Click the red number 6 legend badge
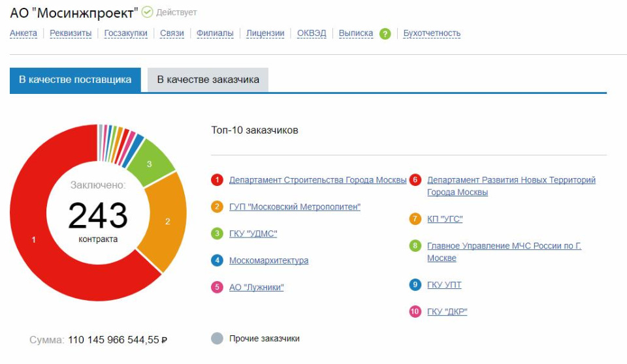 (415, 180)
